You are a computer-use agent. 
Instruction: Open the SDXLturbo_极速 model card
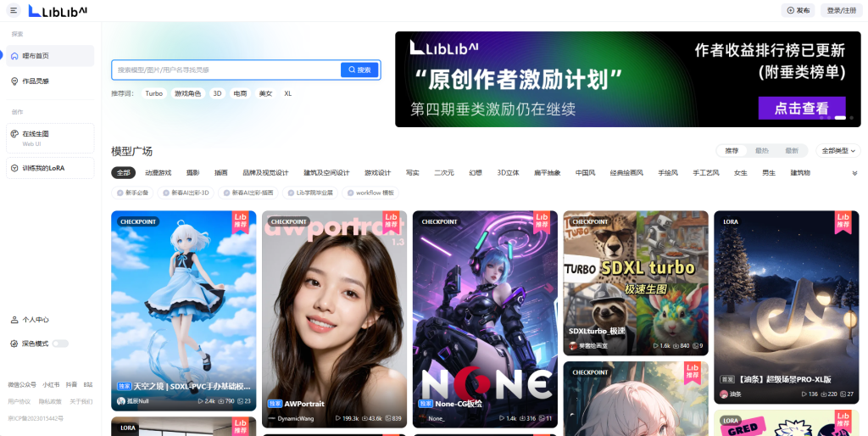point(636,282)
